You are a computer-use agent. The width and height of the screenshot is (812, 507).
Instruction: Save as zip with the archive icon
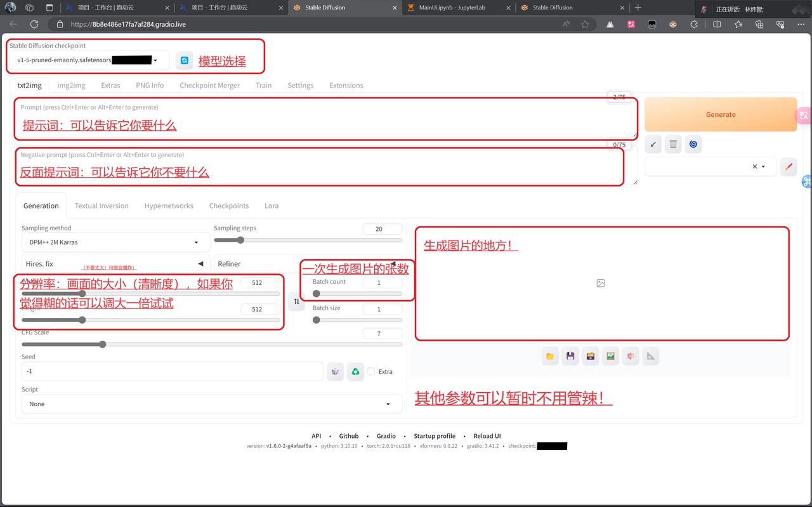(591, 356)
